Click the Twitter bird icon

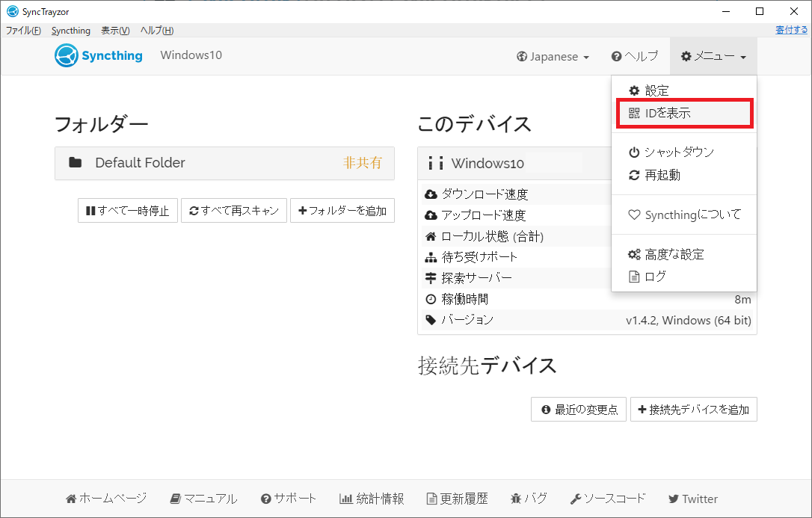[673, 499]
